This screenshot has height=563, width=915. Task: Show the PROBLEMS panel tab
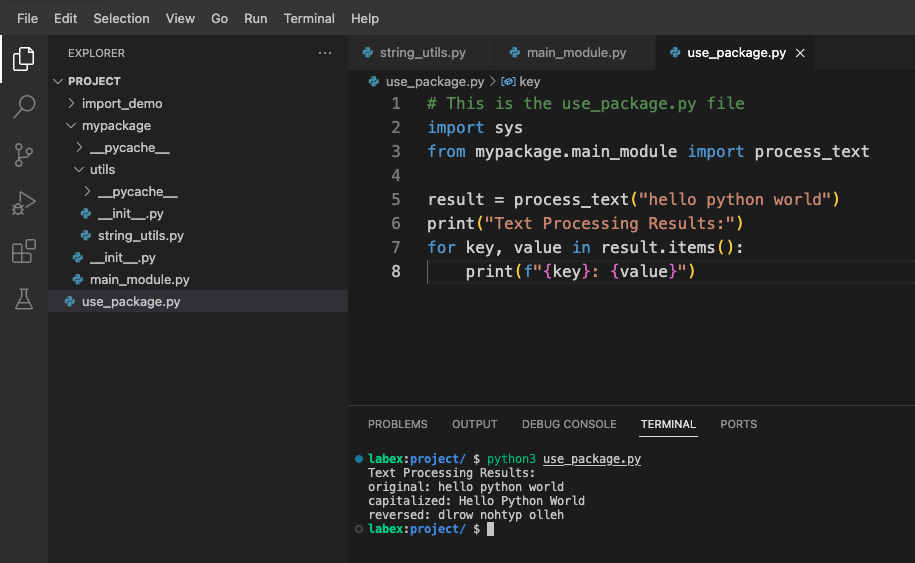click(x=397, y=424)
